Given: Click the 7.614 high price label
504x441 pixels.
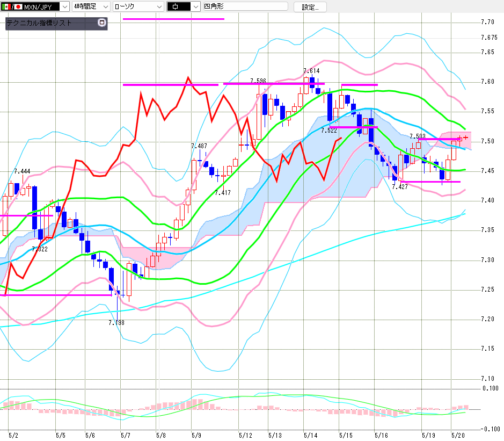Looking at the screenshot, I should click(x=311, y=71).
